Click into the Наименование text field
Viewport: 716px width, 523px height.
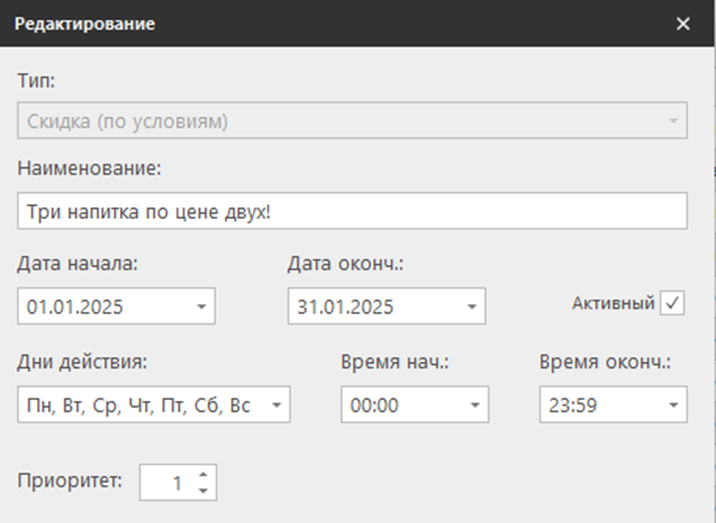352,212
